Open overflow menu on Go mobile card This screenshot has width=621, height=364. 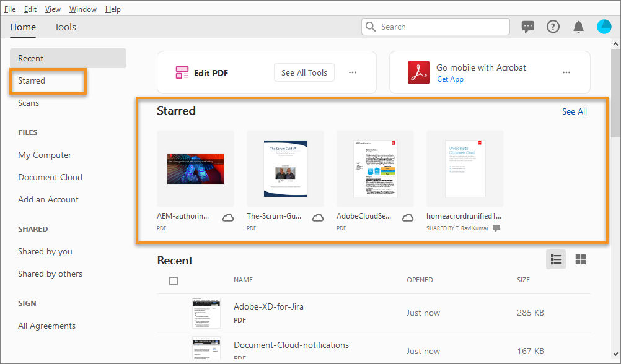[566, 72]
